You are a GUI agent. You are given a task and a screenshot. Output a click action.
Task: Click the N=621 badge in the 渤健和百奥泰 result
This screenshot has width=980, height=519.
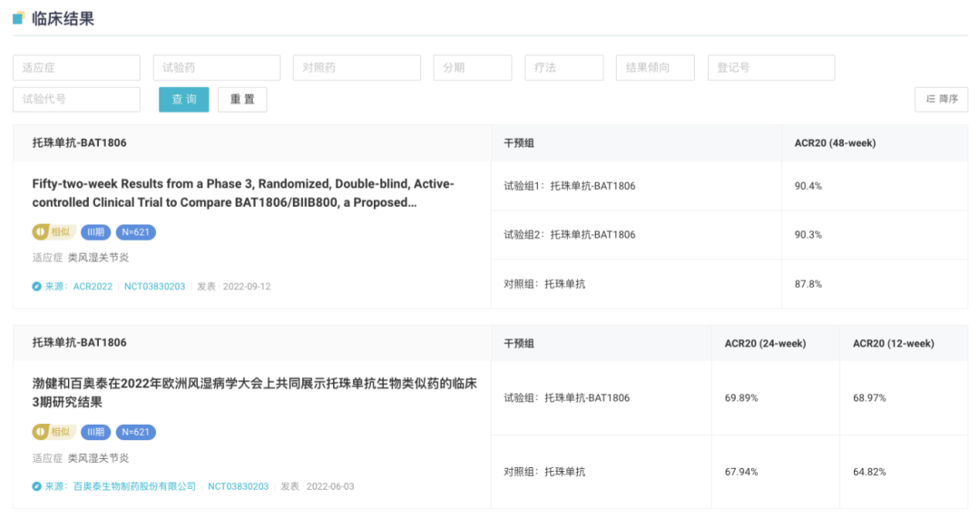(x=135, y=432)
